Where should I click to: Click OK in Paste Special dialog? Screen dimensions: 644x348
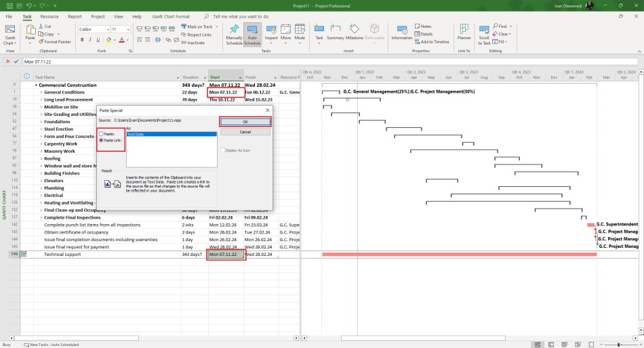pyautogui.click(x=245, y=121)
